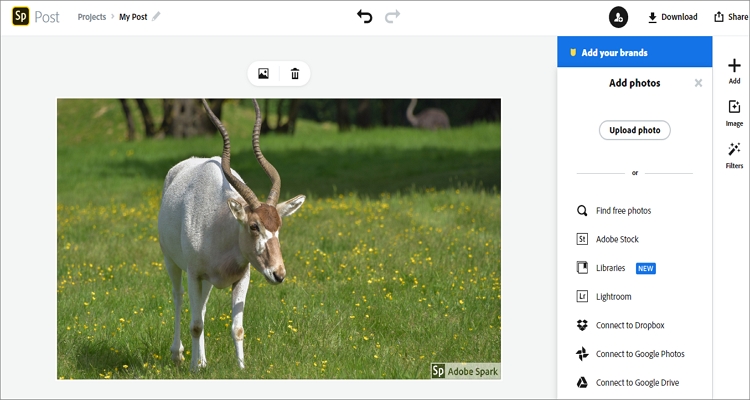750x400 pixels.
Task: Click the magnifier icon beside Find free photos
Action: [582, 211]
